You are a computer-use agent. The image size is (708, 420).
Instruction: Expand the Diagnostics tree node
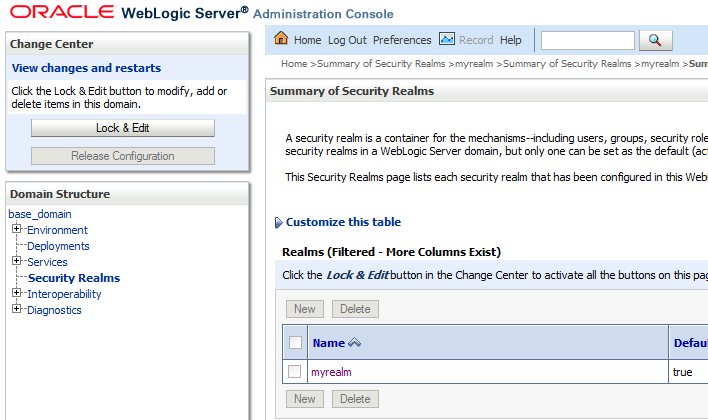[x=16, y=310]
